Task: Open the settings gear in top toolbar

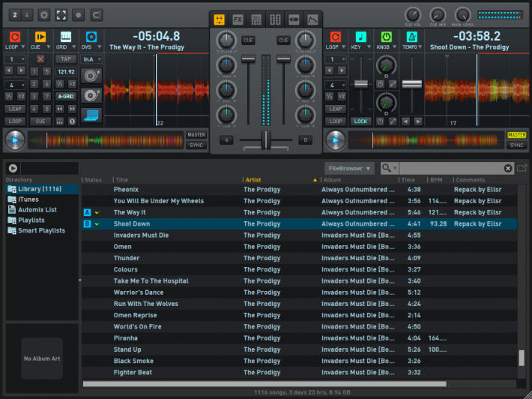Action: pyautogui.click(x=43, y=15)
